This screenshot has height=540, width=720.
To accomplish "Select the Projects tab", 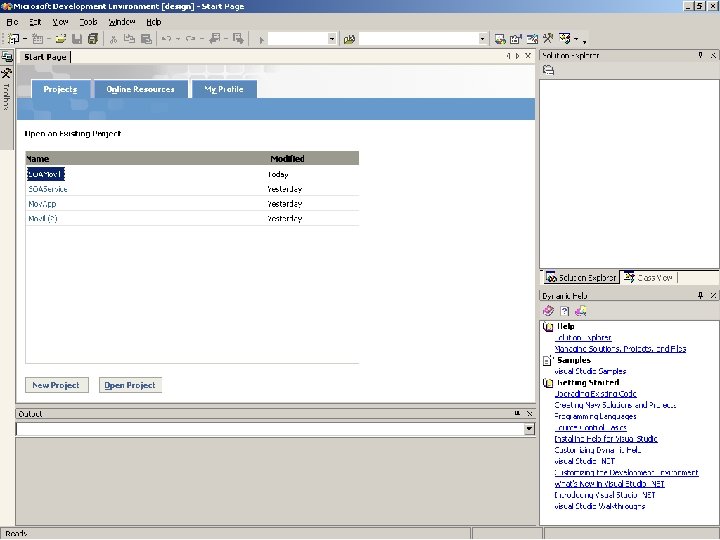I will [x=60, y=89].
